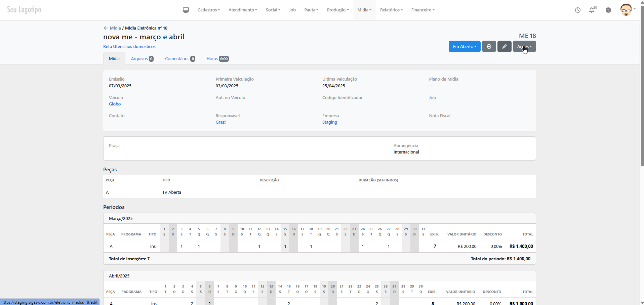Switch to the Comentários tab

(x=180, y=59)
